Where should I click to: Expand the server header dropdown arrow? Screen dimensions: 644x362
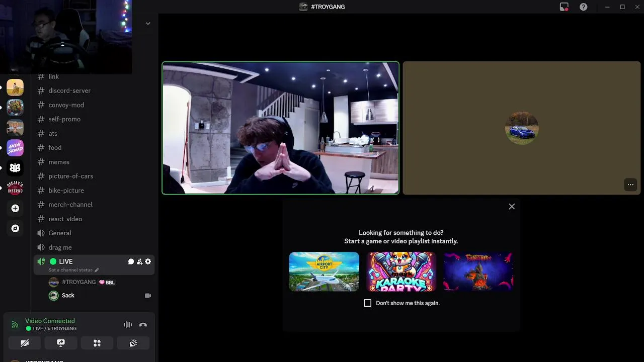[148, 23]
